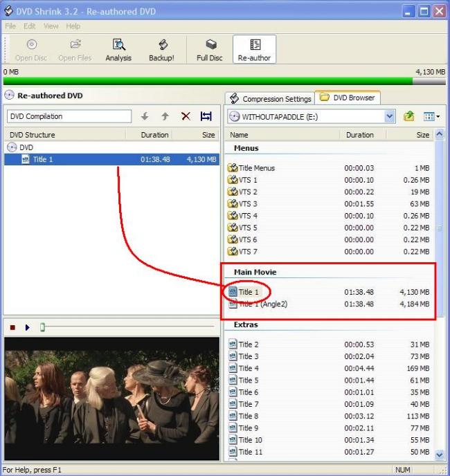The width and height of the screenshot is (450, 476).
Task: Play the video preview
Action: [x=28, y=327]
